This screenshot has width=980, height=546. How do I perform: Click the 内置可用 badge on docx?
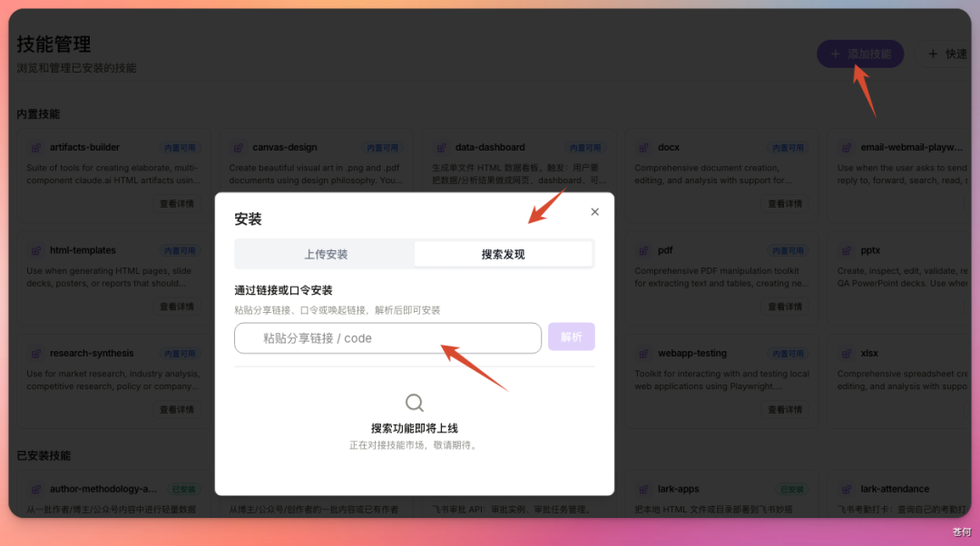[x=788, y=148]
